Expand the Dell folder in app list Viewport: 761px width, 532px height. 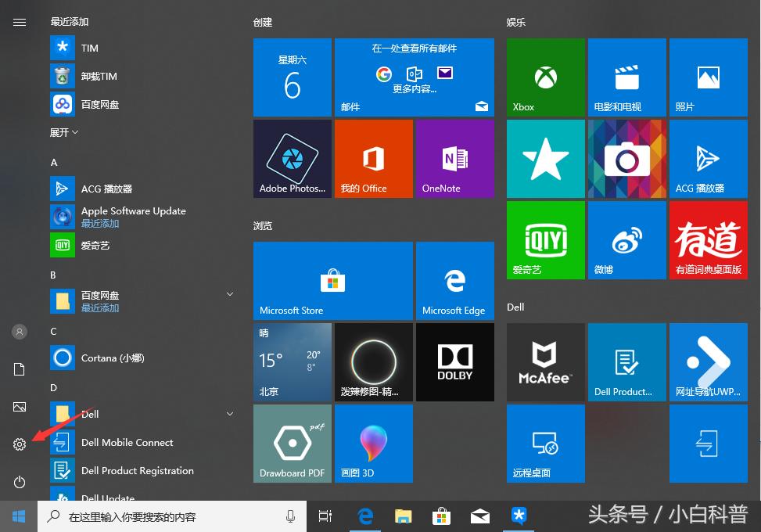(x=230, y=413)
